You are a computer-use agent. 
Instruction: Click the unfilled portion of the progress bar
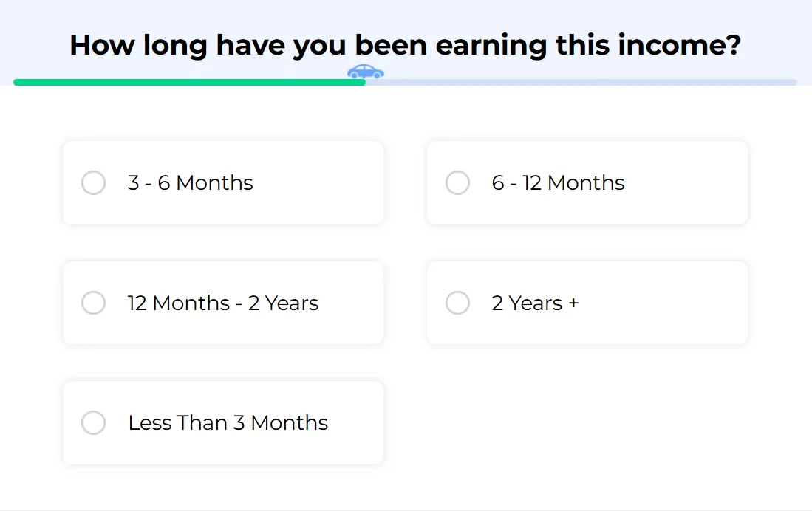(584, 81)
